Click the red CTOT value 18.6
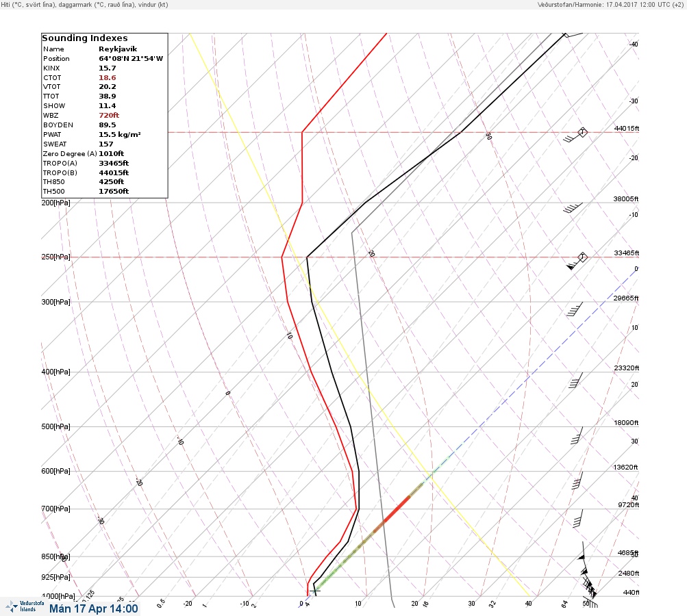Viewport: 687px width, 616px height. (x=108, y=78)
